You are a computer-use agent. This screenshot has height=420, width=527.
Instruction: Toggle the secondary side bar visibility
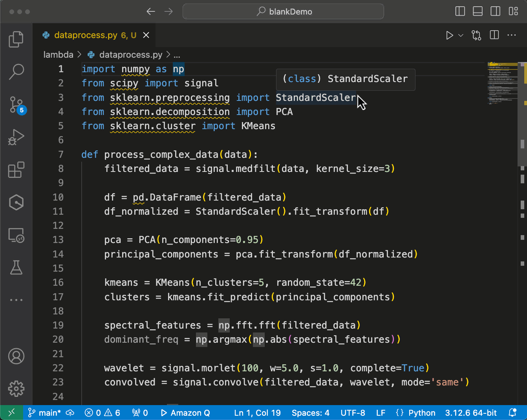[495, 11]
